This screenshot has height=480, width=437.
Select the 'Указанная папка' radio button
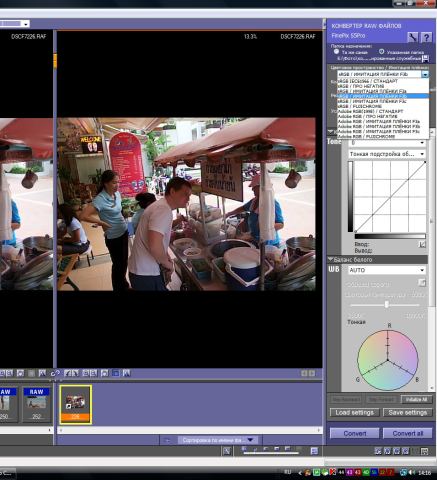click(381, 52)
